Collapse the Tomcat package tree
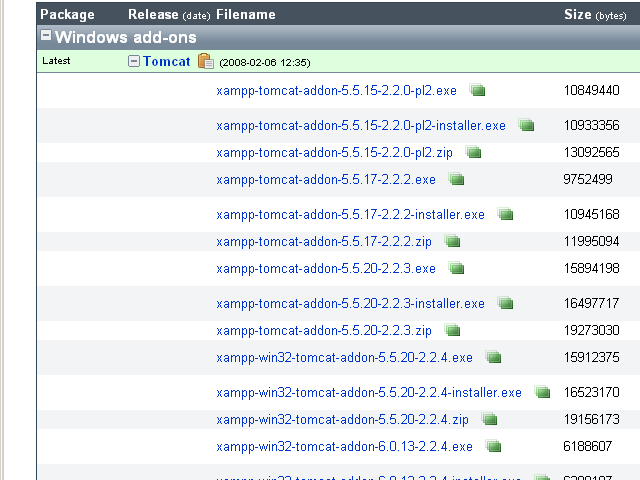This screenshot has height=480, width=640. coord(133,61)
